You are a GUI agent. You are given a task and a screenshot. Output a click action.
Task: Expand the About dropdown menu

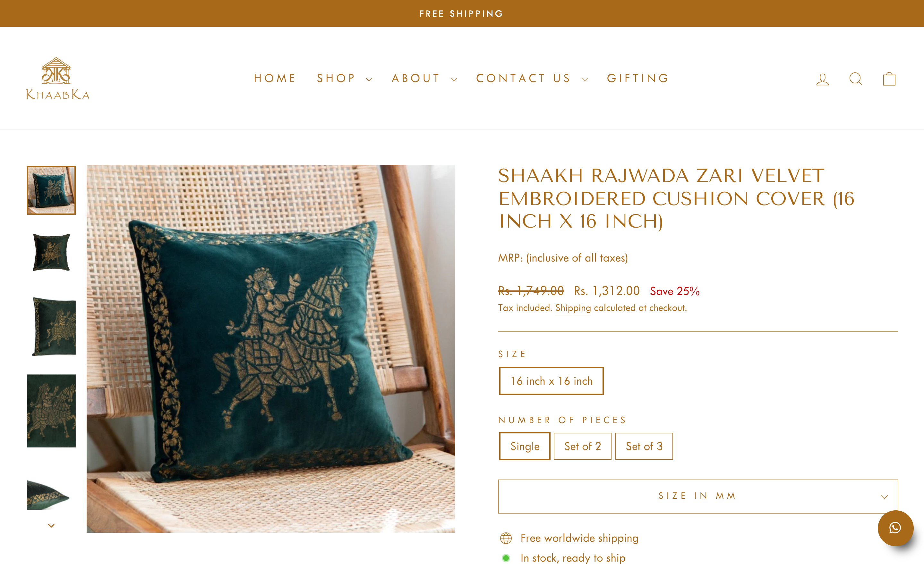click(424, 79)
